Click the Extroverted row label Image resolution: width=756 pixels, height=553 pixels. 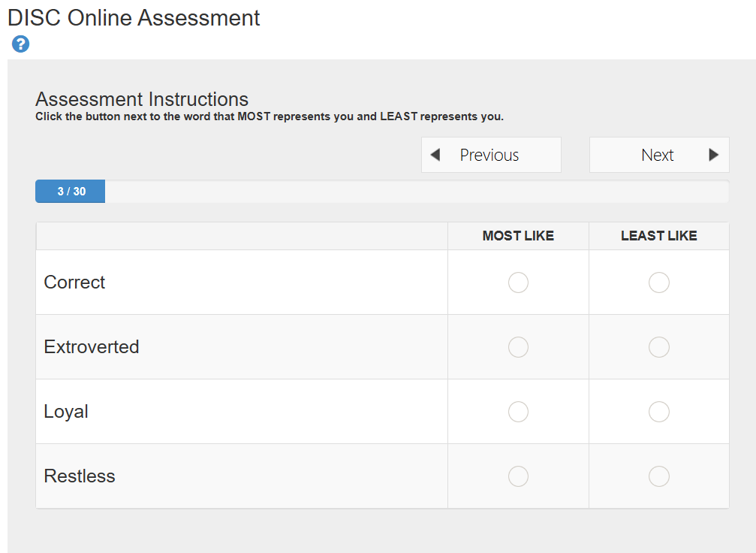pyautogui.click(x=92, y=347)
